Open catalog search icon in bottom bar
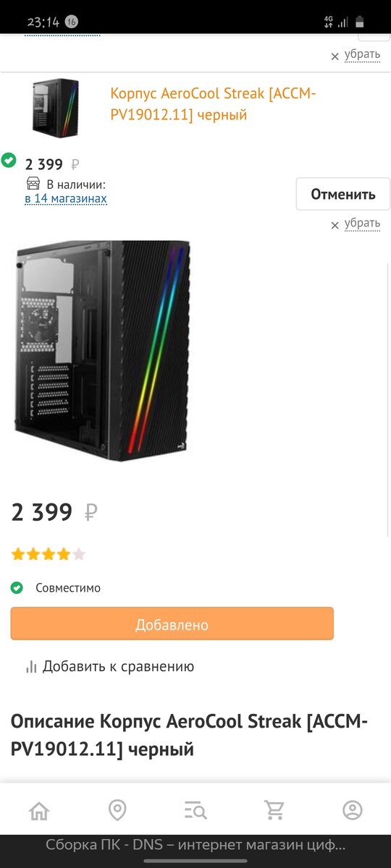Screen dimensions: 391x868 [195, 810]
